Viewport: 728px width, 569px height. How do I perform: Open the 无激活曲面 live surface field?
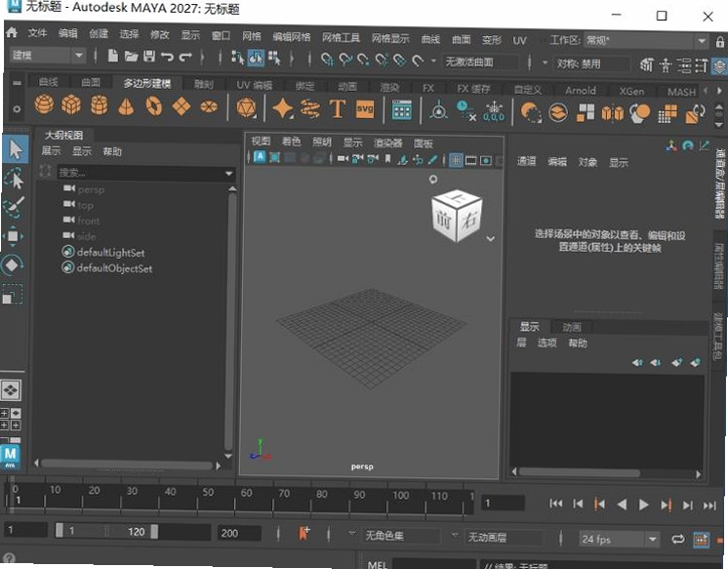(480, 61)
